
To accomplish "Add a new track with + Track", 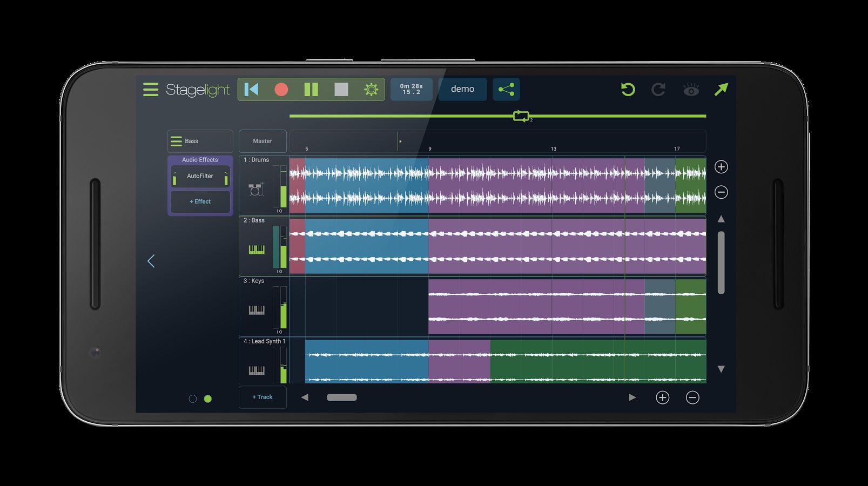I will point(263,397).
